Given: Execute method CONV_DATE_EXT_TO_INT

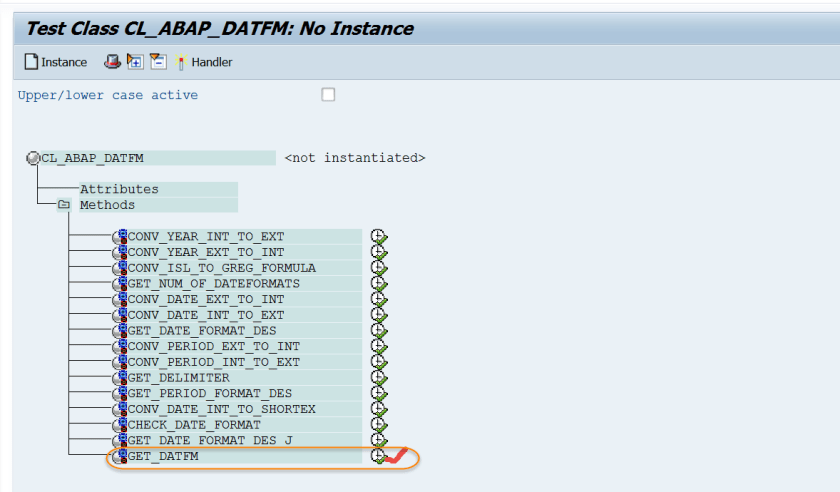Looking at the screenshot, I should coord(379,299).
